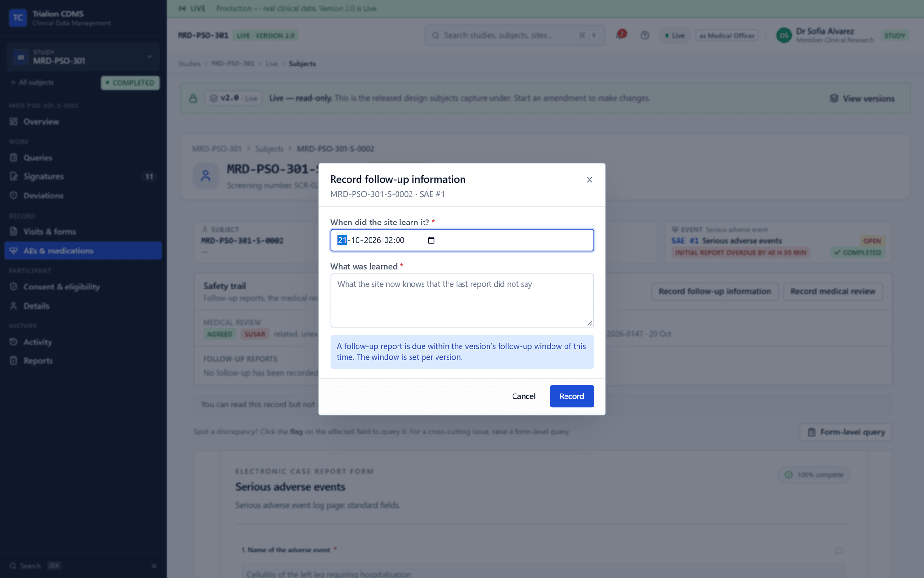Open the help question-mark icon
The image size is (924, 578).
point(645,35)
